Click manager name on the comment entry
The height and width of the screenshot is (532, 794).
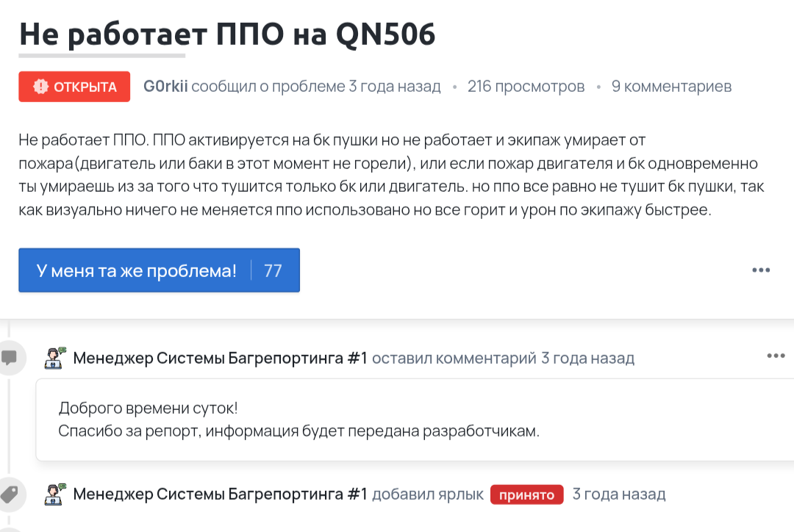click(220, 359)
